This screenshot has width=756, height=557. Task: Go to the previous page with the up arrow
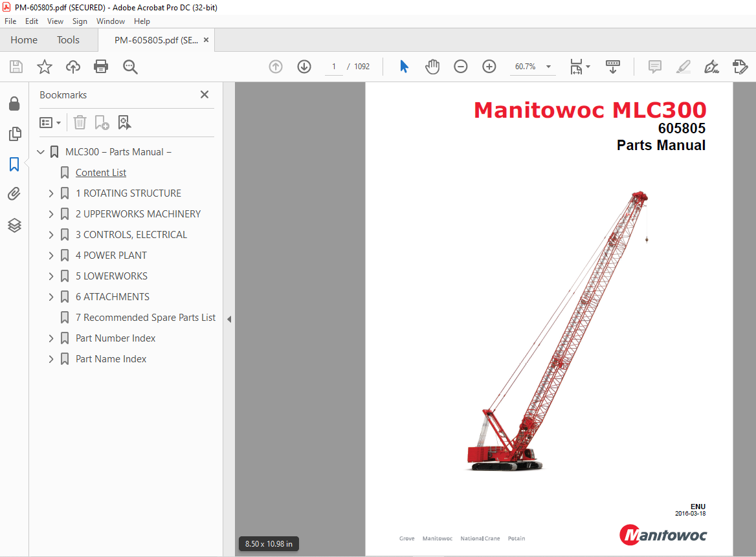pos(276,67)
